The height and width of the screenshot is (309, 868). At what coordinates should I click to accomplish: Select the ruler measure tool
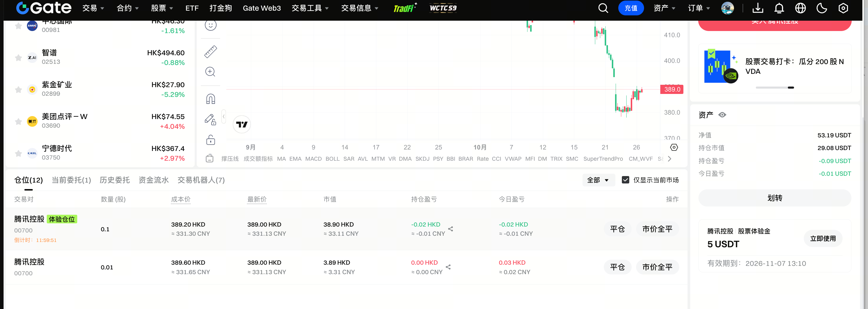click(211, 51)
